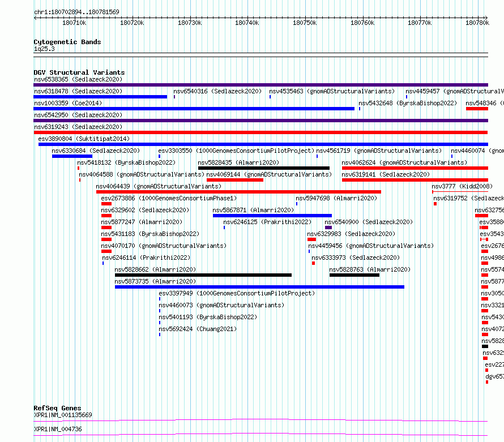Open nsv4069144 (gnomADStructuralVariants) label

269,174
